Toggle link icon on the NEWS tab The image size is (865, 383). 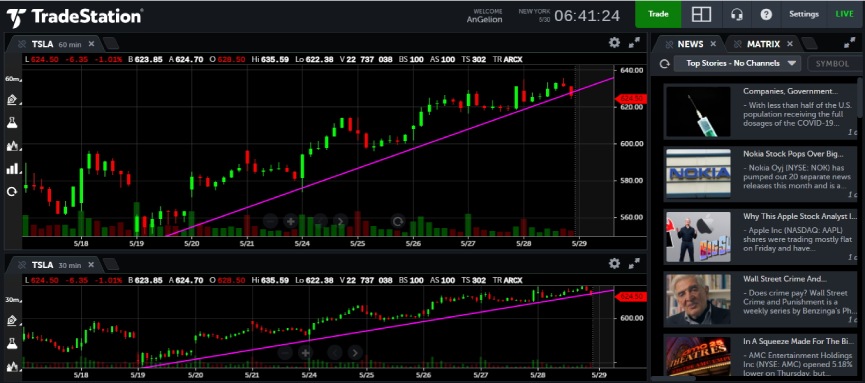669,44
